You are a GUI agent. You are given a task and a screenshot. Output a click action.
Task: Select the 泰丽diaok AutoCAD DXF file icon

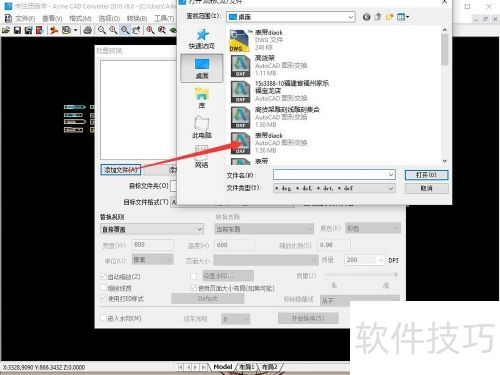coord(240,143)
